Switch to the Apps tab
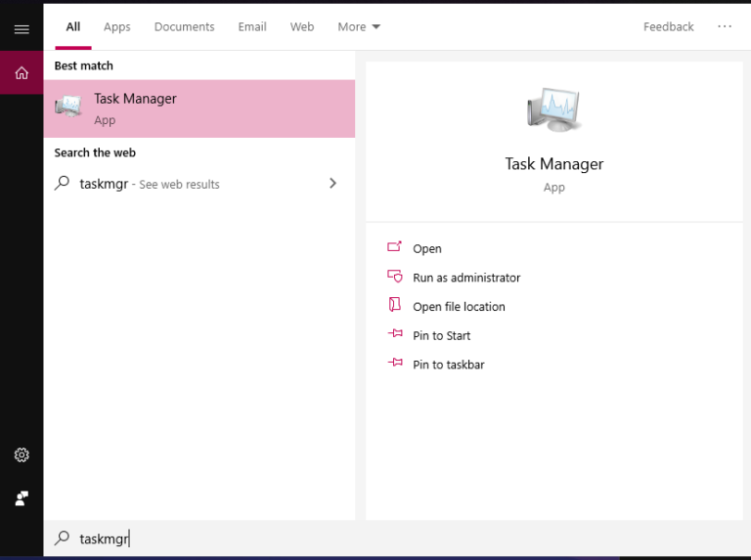751x560 pixels. (116, 27)
